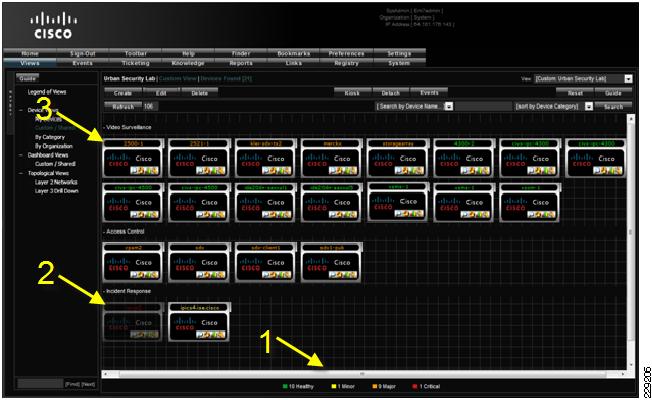Screen dimensions: 652x400
Task: Select Custom / Shared under Dashboard Views
Action: pos(55,164)
